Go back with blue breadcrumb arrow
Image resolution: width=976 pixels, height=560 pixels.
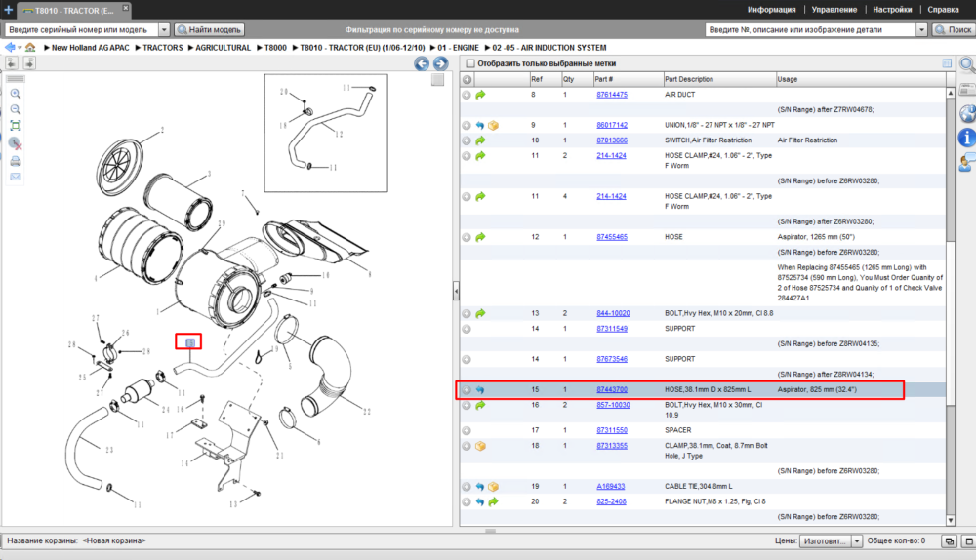[x=10, y=47]
